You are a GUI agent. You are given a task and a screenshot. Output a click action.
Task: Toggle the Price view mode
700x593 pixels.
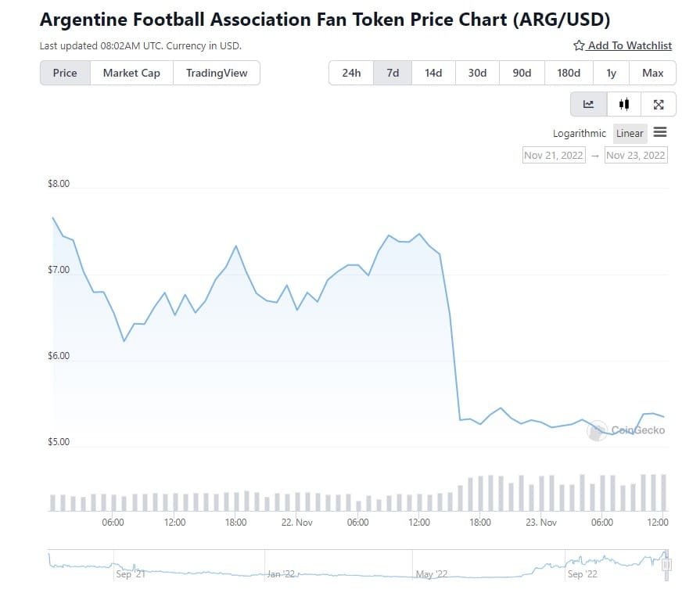pos(64,73)
